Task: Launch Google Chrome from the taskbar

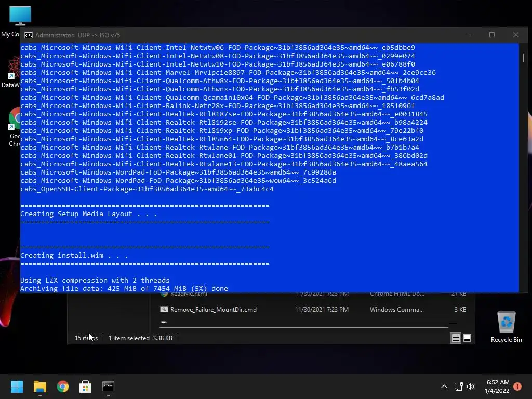Action: tap(63, 387)
